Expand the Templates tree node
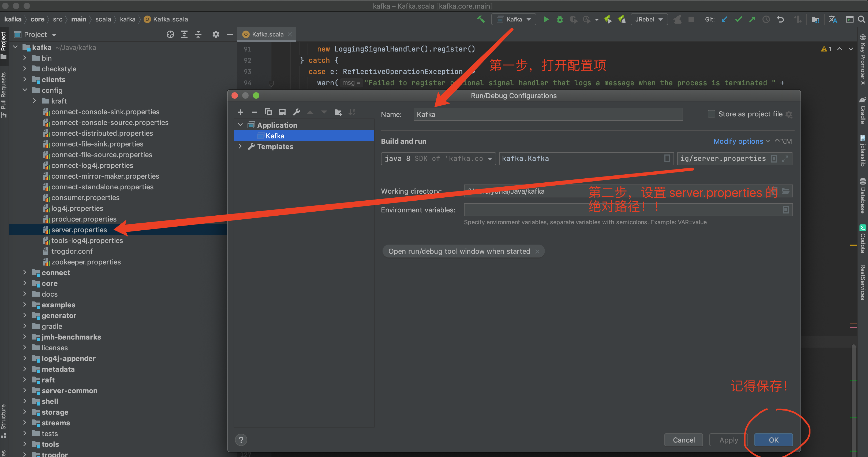 [x=240, y=146]
